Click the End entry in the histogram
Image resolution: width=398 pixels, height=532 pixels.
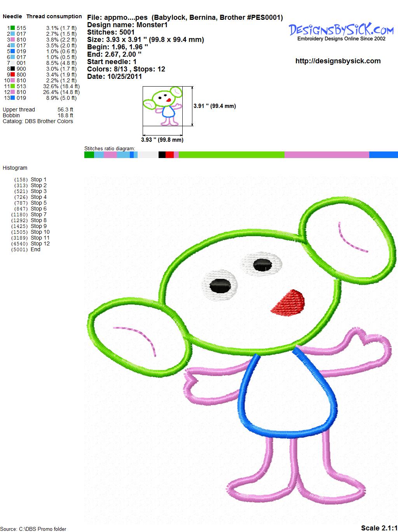click(x=35, y=249)
